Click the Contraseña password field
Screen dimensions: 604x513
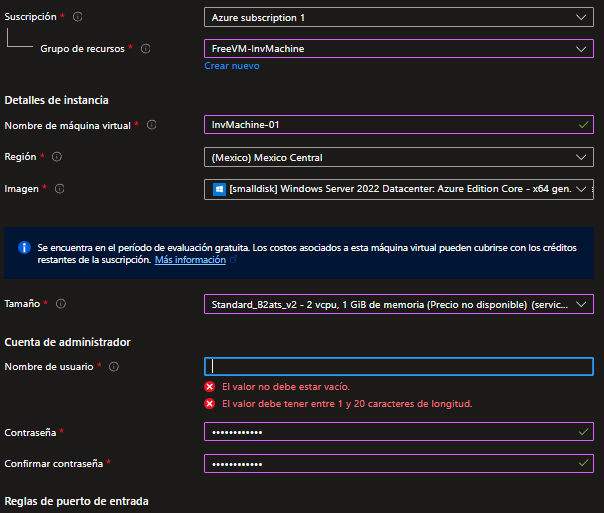coord(399,432)
